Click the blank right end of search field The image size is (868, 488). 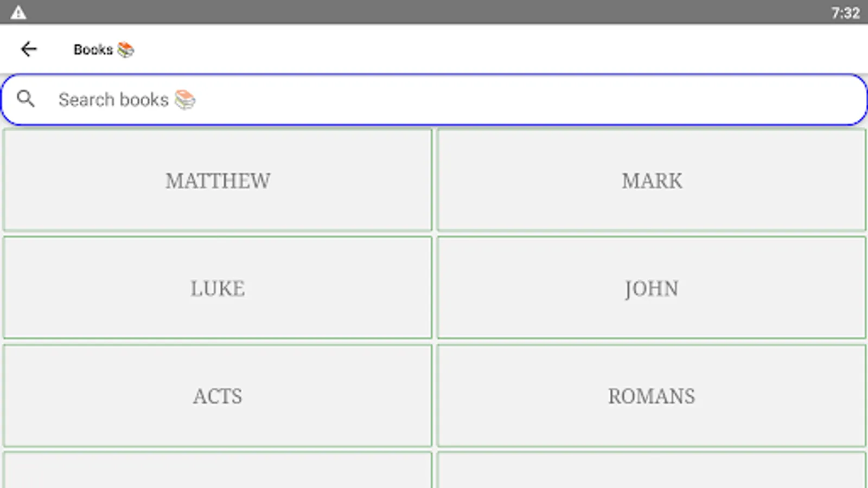[787, 100]
